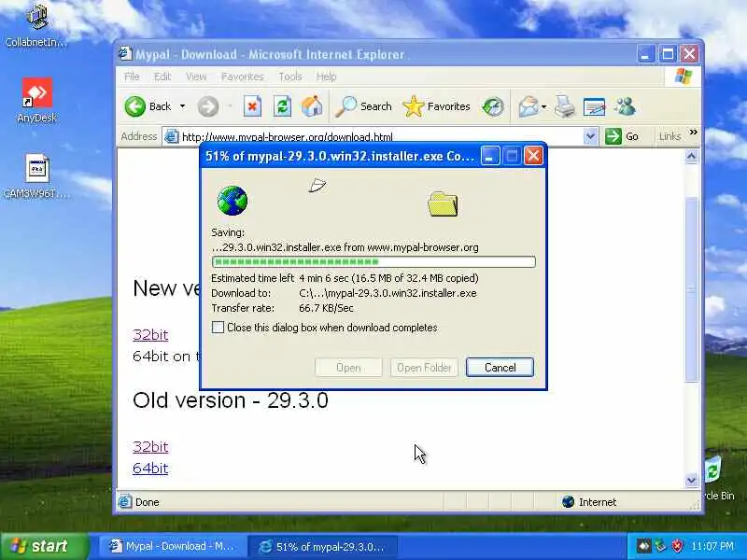Click the Edit page toolbar icon
The width and height of the screenshot is (747, 560).
(x=594, y=106)
